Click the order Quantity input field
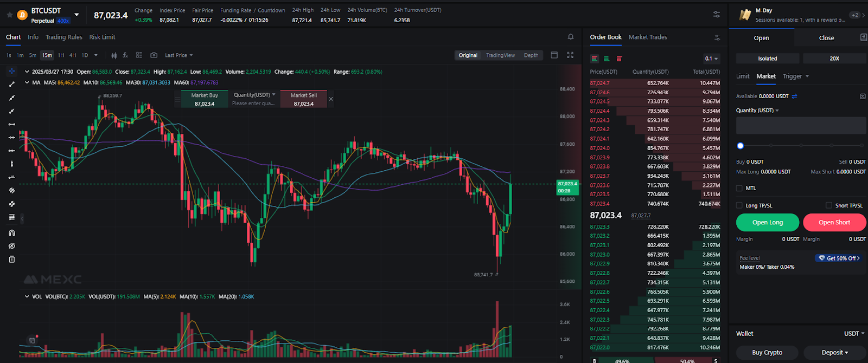This screenshot has height=363, width=868. coord(801,126)
